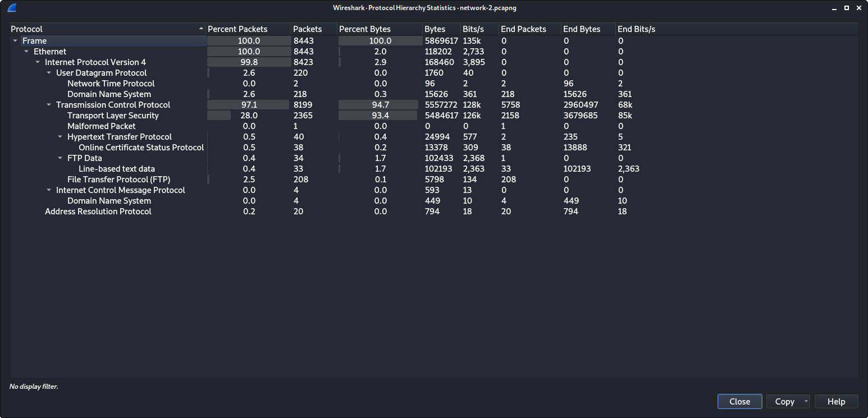Click the Frame bytes value 5869617
Screen dimensions: 868x418
441,41
